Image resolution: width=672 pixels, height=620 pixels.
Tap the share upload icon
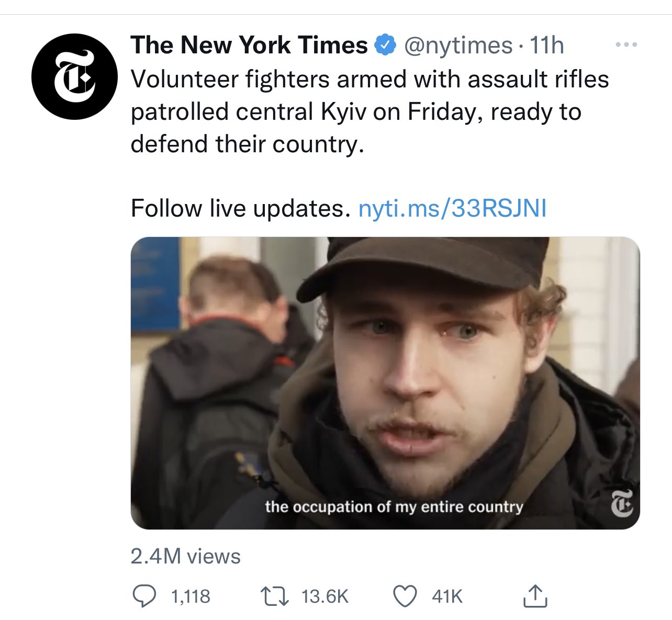[x=535, y=596]
